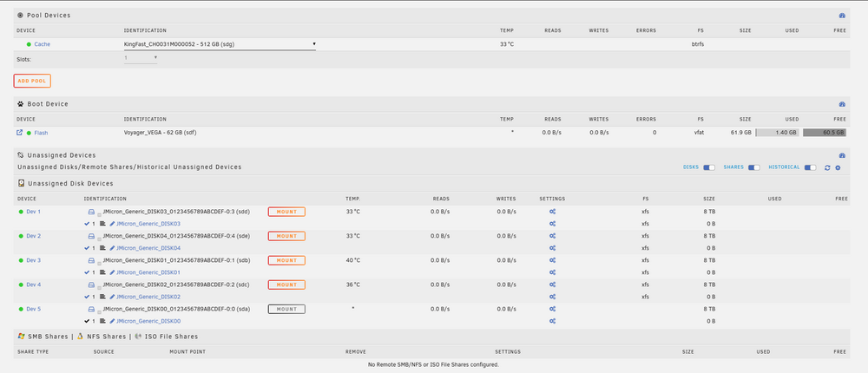Click the checkmark in JMicron_Generic_DISK01 partition row
The width and height of the screenshot is (868, 373).
click(87, 272)
